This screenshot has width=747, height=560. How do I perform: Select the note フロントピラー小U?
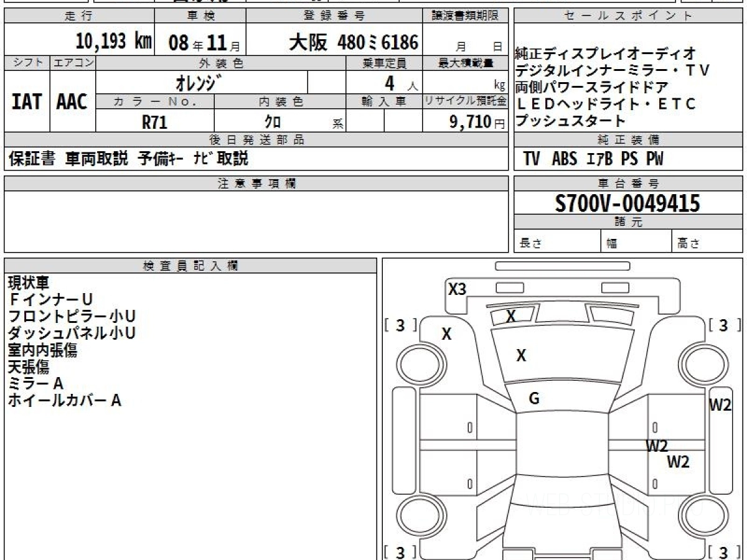point(72,316)
